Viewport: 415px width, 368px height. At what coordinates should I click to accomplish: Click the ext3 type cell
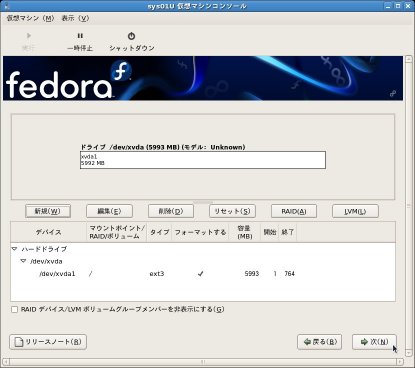(x=157, y=274)
